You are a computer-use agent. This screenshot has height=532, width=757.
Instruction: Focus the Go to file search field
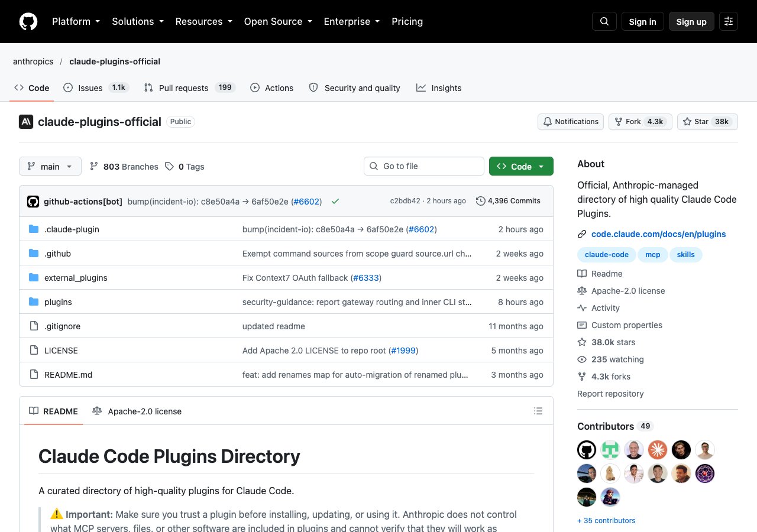coord(424,166)
